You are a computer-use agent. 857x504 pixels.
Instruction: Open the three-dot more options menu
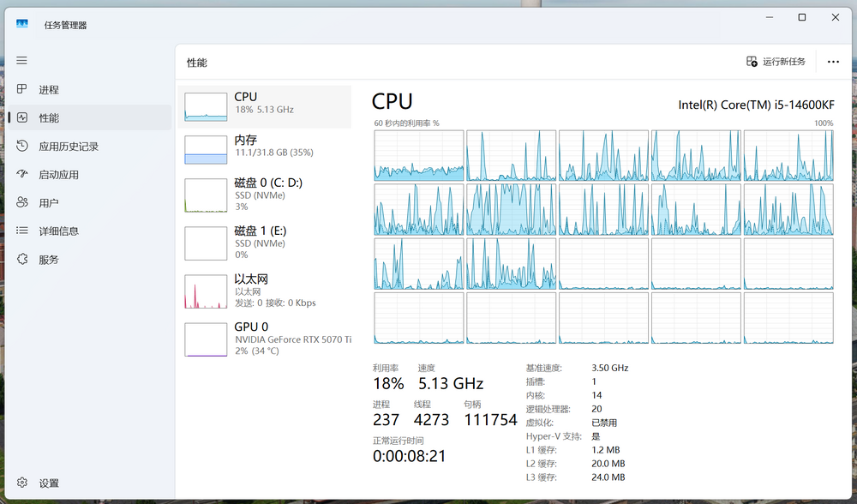[x=833, y=62]
